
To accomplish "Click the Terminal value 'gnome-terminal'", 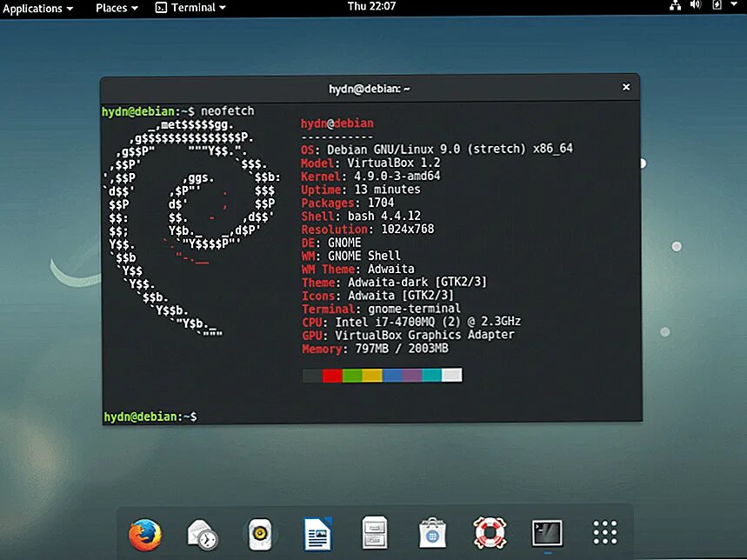I will 414,309.
